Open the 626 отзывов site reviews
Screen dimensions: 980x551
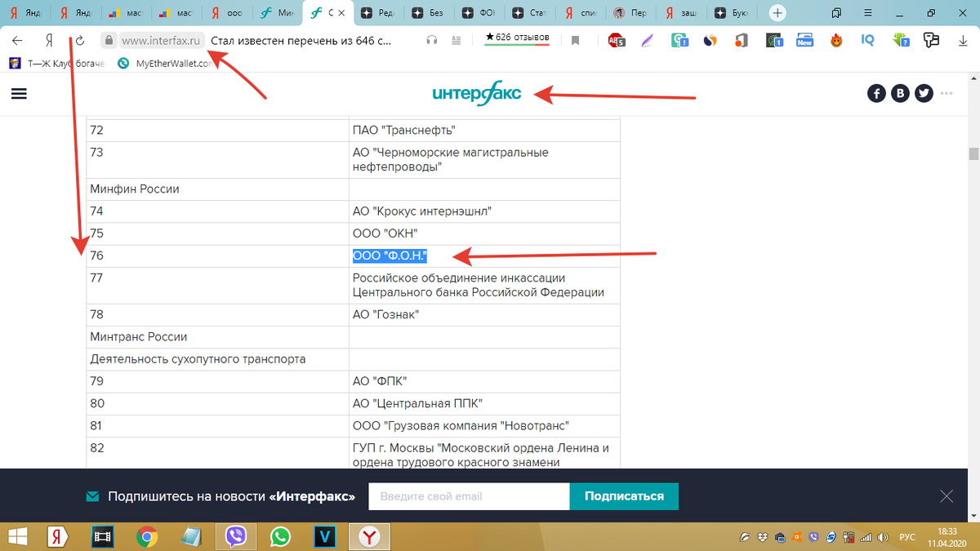point(517,38)
